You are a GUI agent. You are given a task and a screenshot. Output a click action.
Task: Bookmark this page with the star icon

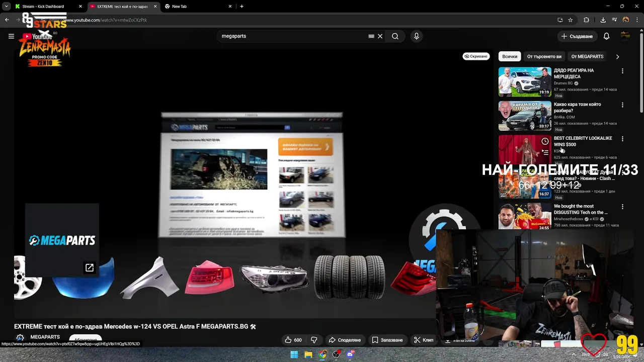point(570,20)
